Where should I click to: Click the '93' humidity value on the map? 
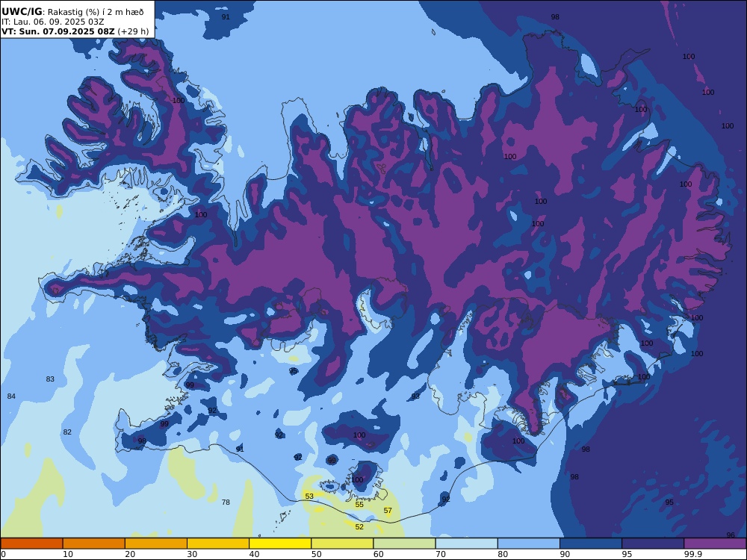[x=415, y=396]
